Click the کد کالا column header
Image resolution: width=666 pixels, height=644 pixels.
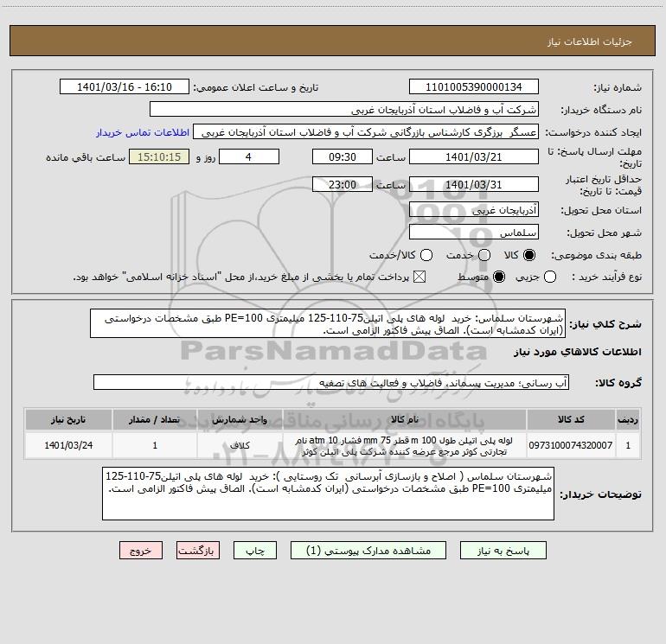571,420
